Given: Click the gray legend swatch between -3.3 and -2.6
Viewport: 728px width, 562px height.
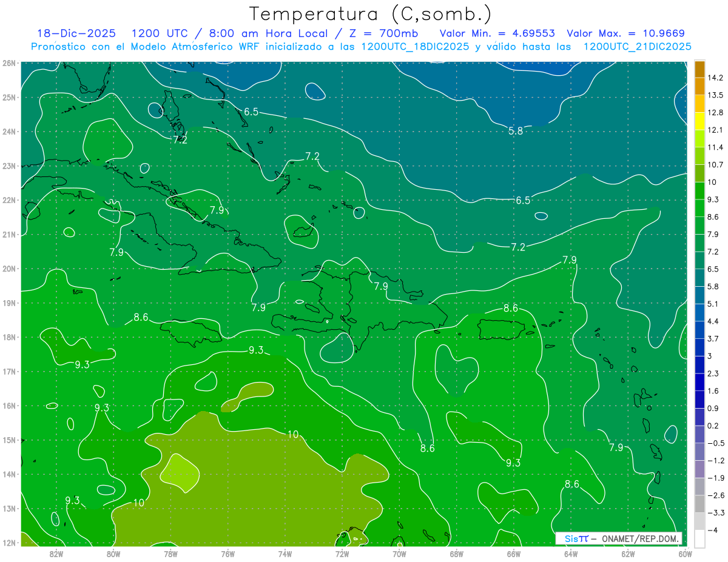Looking at the screenshot, I should (x=699, y=504).
